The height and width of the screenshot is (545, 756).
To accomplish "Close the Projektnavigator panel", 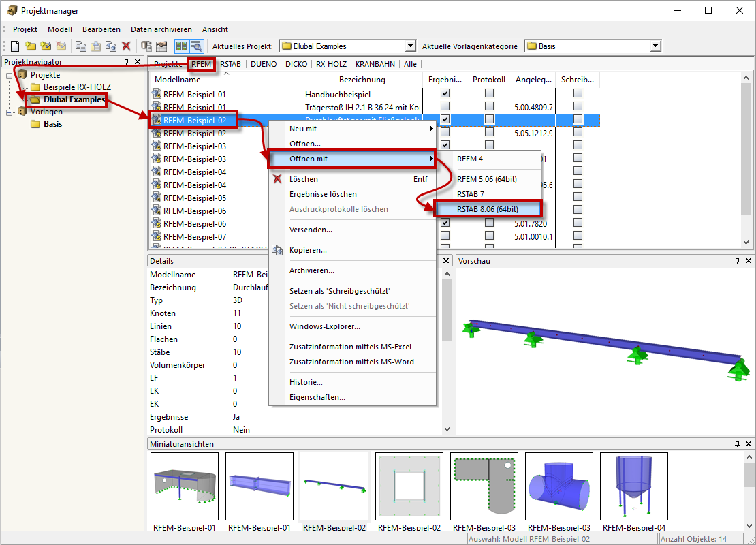I will [x=138, y=62].
